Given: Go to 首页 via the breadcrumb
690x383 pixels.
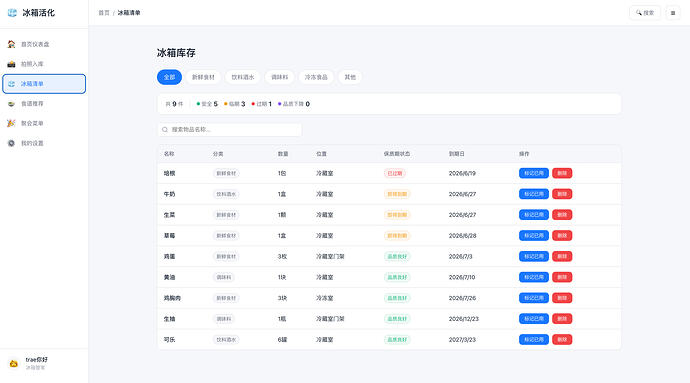Looking at the screenshot, I should click(x=104, y=13).
